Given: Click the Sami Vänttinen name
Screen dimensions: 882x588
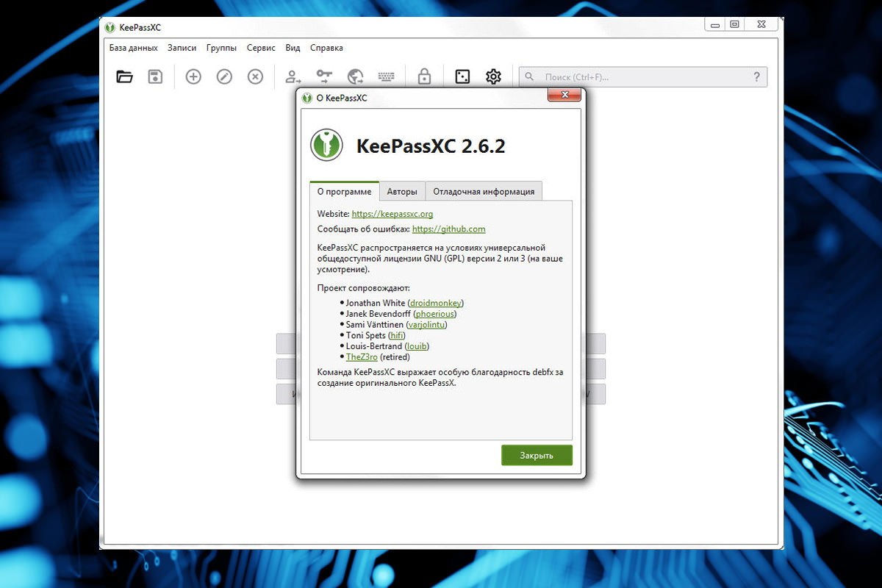Looking at the screenshot, I should (374, 324).
